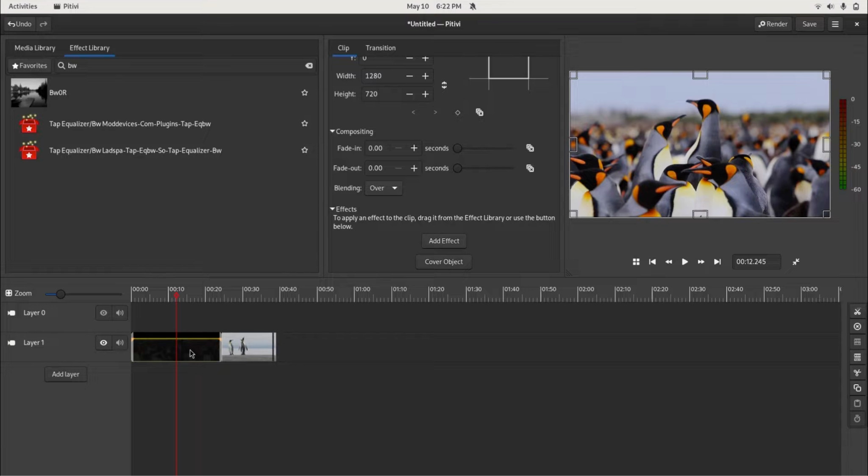
Task: Mute the Layer 1 audio
Action: tap(119, 342)
